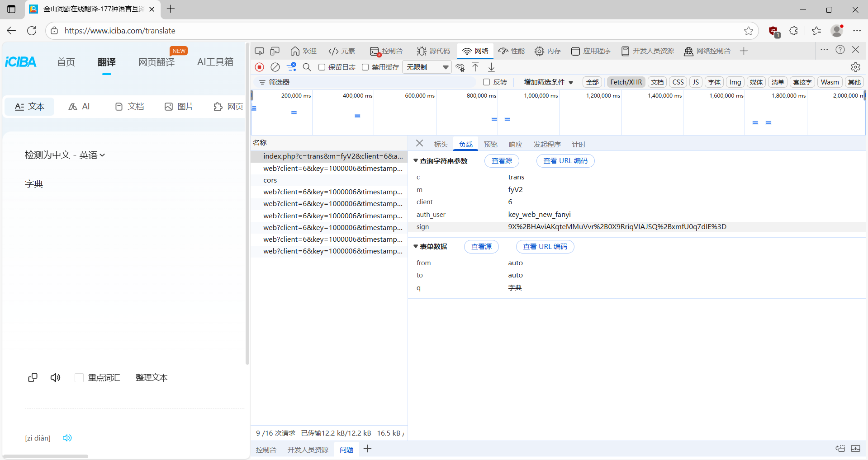Select 图片 translation tab

(179, 107)
